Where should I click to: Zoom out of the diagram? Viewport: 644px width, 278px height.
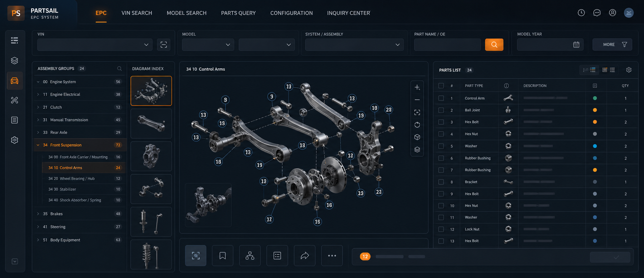point(417,100)
